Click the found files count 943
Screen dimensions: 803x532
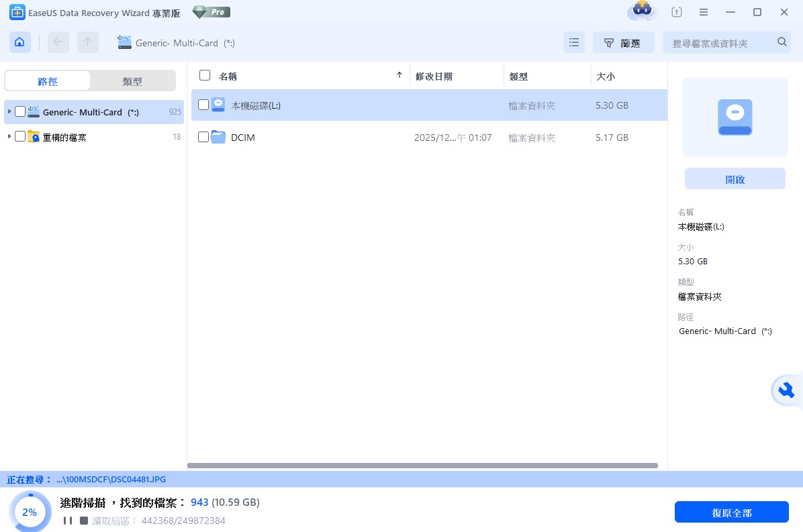199,502
